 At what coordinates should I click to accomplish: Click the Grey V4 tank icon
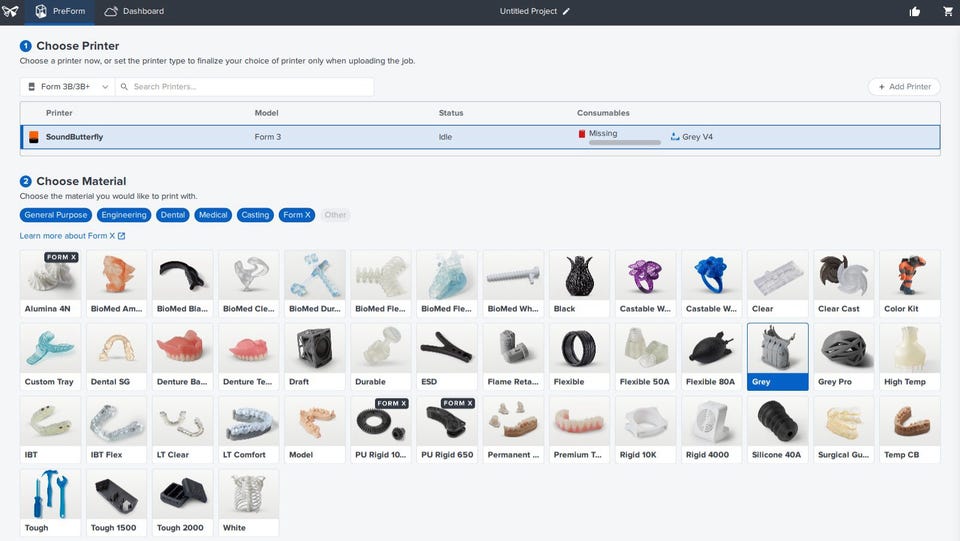coord(675,136)
